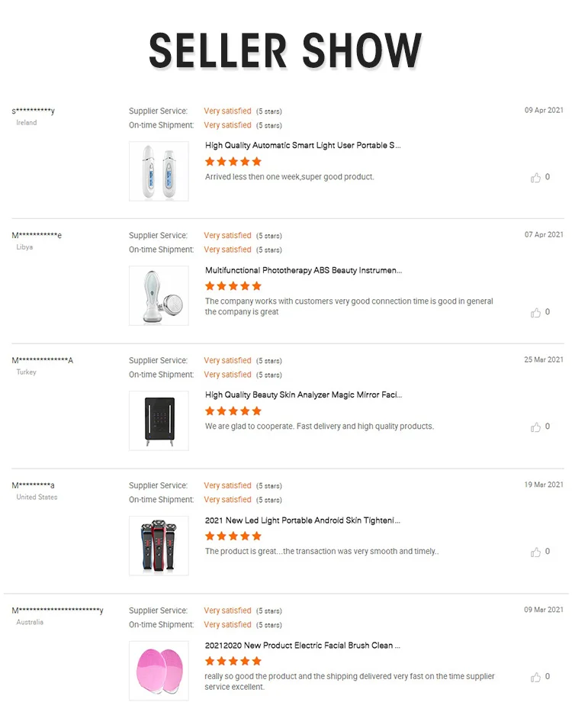The height and width of the screenshot is (728, 572).
Task: Click the 'SELLER SHOW' heading
Action: pos(285,50)
